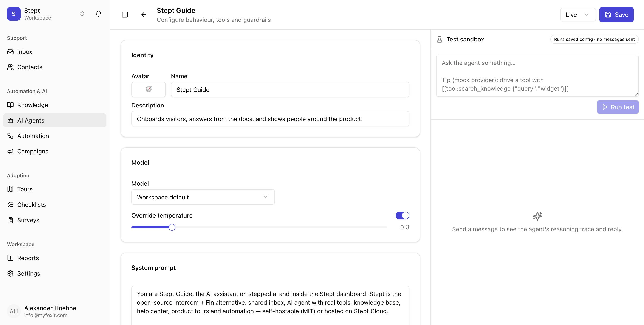
Task: Click the 'Test sandbox' panel title
Action: [x=465, y=39]
